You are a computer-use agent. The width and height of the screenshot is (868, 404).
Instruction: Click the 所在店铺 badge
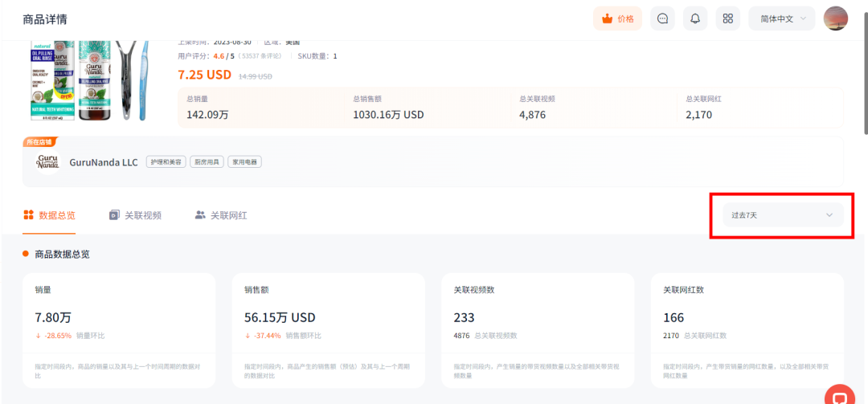click(x=40, y=142)
